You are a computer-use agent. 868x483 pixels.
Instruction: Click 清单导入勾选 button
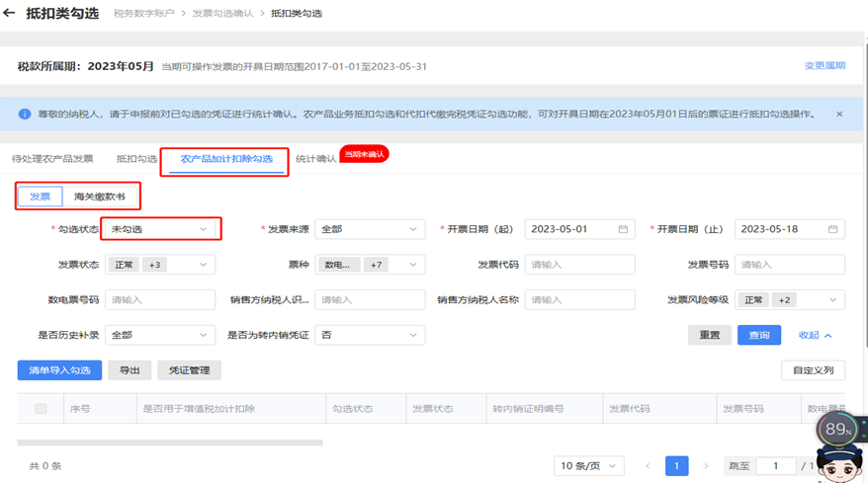click(x=59, y=370)
